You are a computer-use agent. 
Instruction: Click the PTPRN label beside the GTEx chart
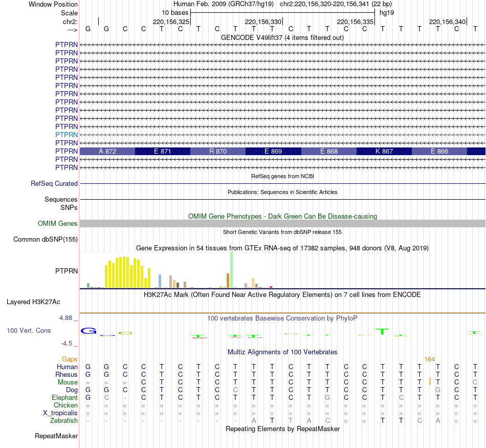pyautogui.click(x=67, y=271)
